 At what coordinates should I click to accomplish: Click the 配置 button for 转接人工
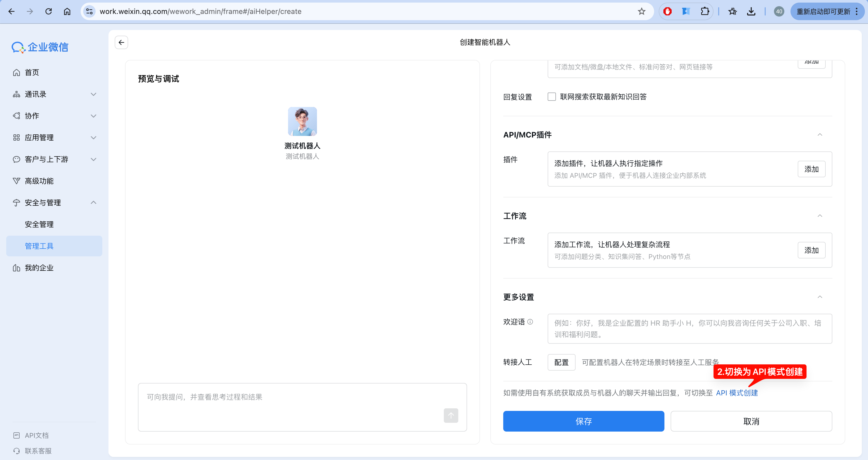(561, 362)
